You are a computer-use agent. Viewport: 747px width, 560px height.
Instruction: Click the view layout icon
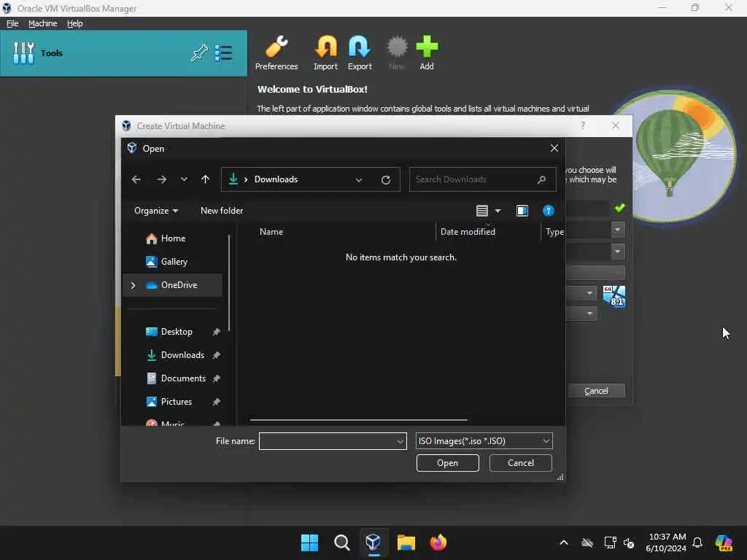coord(482,211)
